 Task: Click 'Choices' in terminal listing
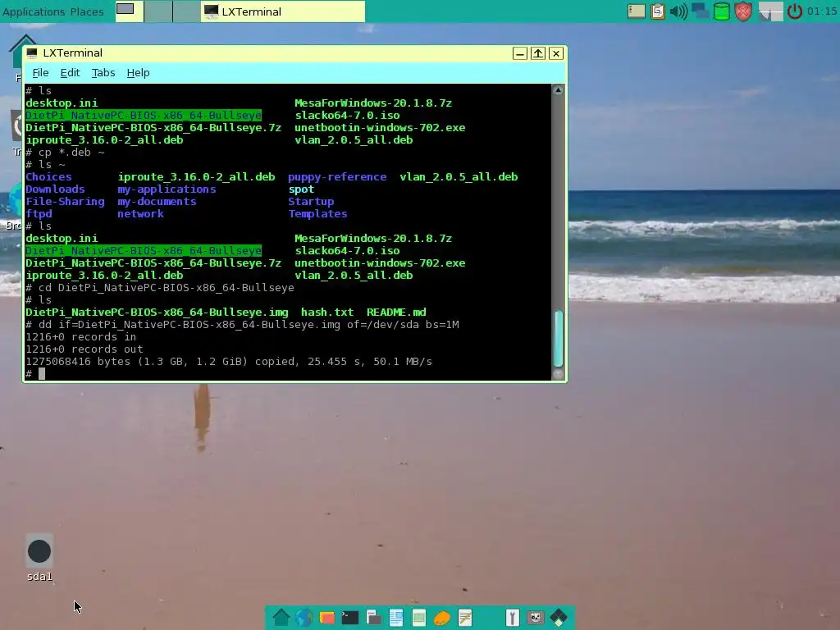[x=48, y=177]
